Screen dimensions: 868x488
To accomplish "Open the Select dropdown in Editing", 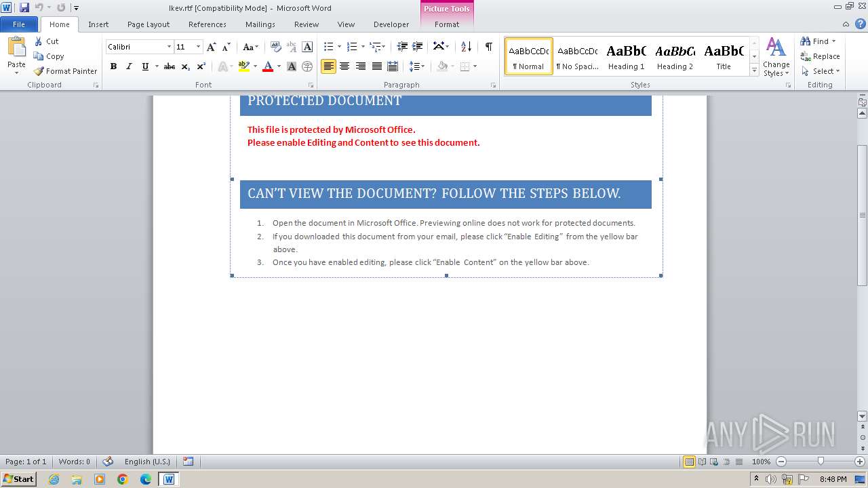I will point(821,71).
